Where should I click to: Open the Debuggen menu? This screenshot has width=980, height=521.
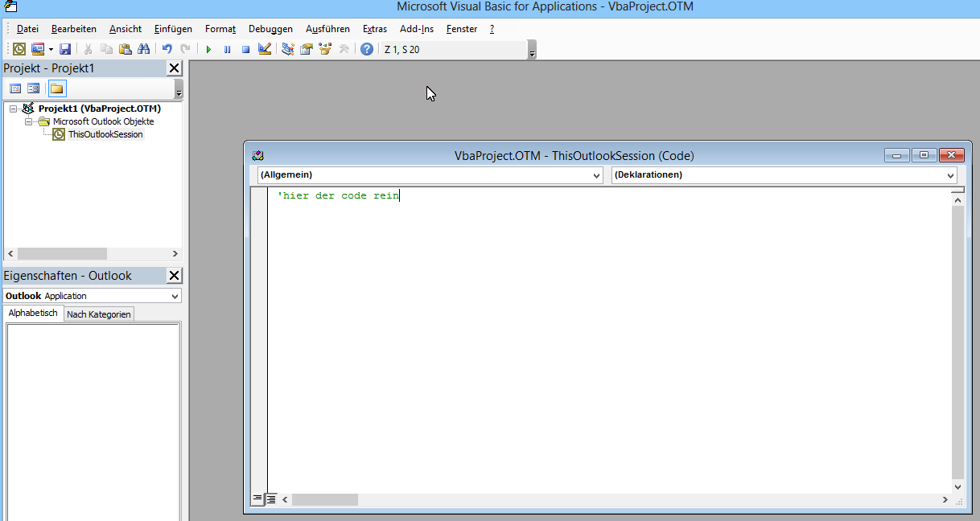point(270,29)
